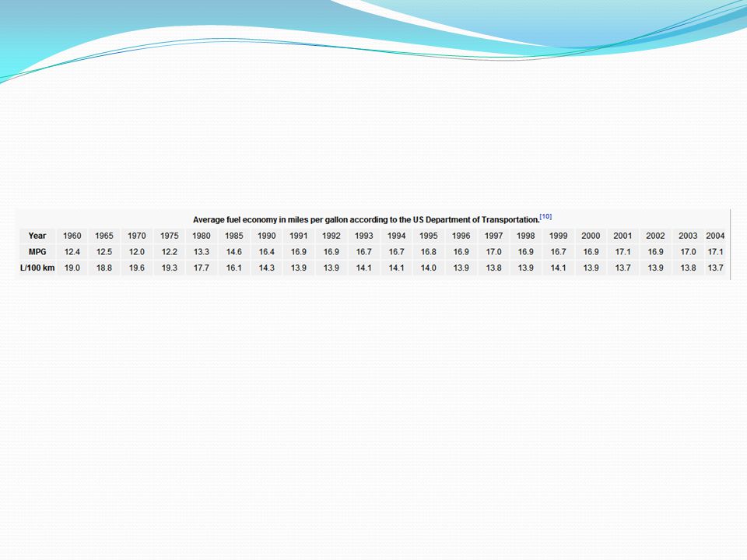
Task: Select the 12.4 MPG value
Action: pos(72,252)
